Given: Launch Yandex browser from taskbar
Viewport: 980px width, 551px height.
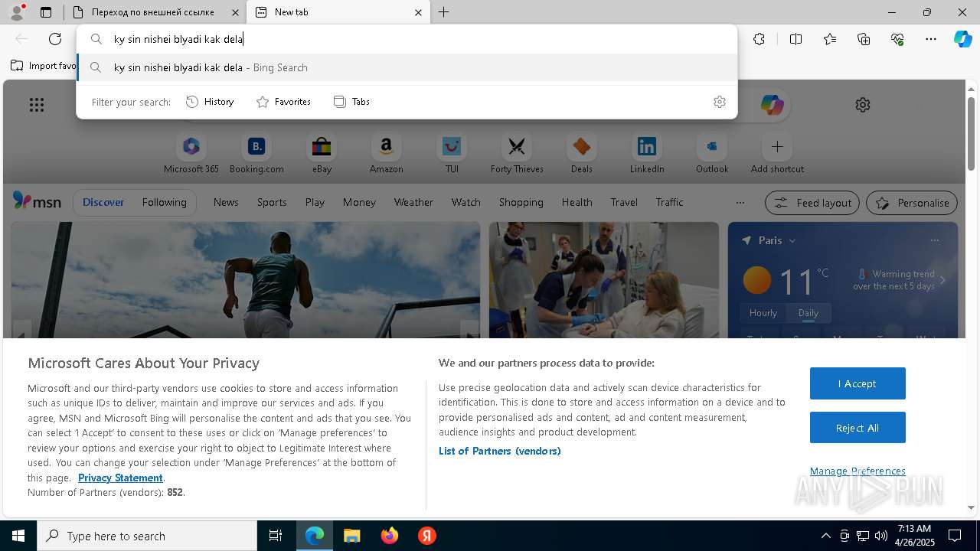Looking at the screenshot, I should point(427,536).
